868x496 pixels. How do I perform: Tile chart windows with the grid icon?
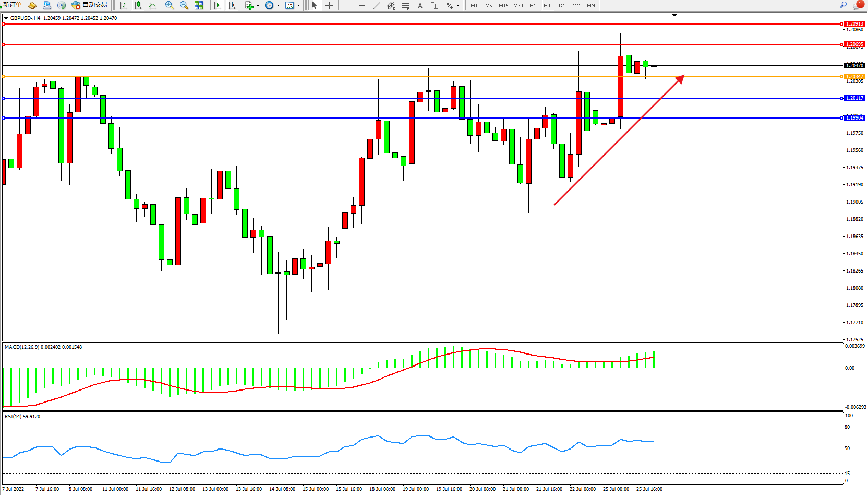tap(199, 5)
